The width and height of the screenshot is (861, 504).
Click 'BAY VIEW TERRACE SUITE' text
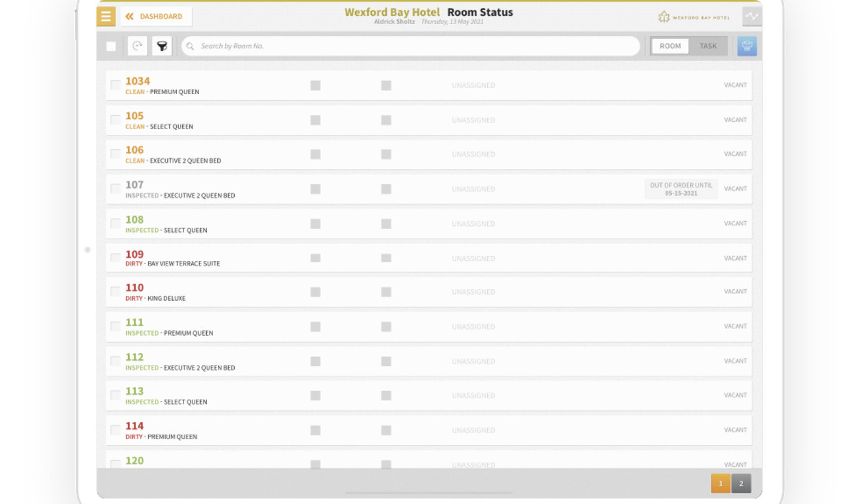(x=184, y=264)
